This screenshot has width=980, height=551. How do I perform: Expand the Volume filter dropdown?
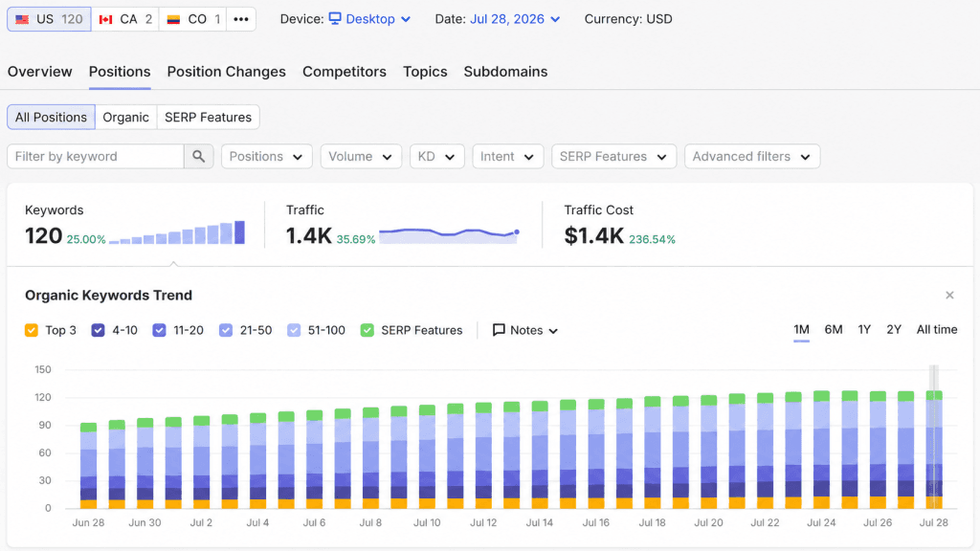point(361,156)
